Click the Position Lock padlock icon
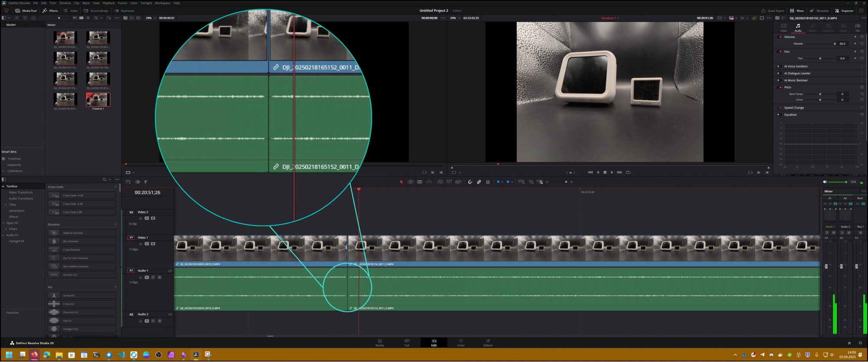The height and width of the screenshot is (362, 868). point(488,182)
